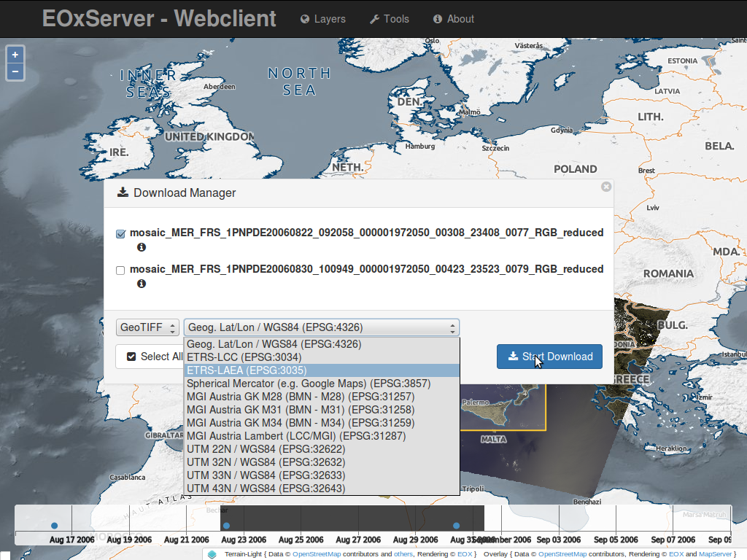Viewport: 747px width, 560px height.
Task: Zoom out the map with minus button
Action: point(15,72)
